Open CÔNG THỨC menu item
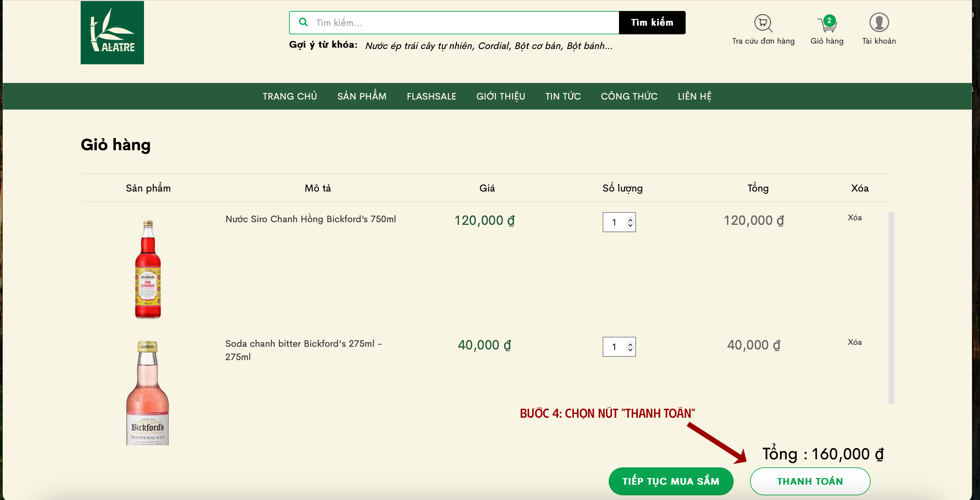 pyautogui.click(x=629, y=96)
